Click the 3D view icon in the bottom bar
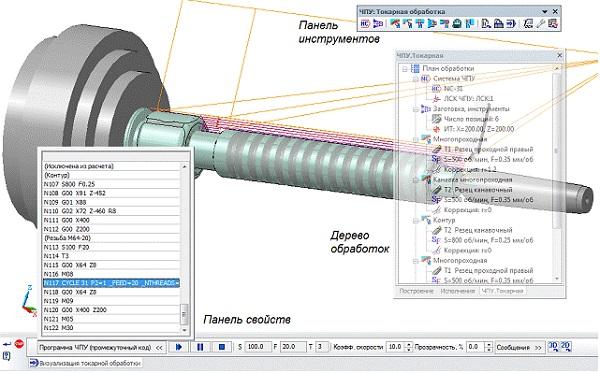The height and width of the screenshot is (373, 600). [x=553, y=347]
